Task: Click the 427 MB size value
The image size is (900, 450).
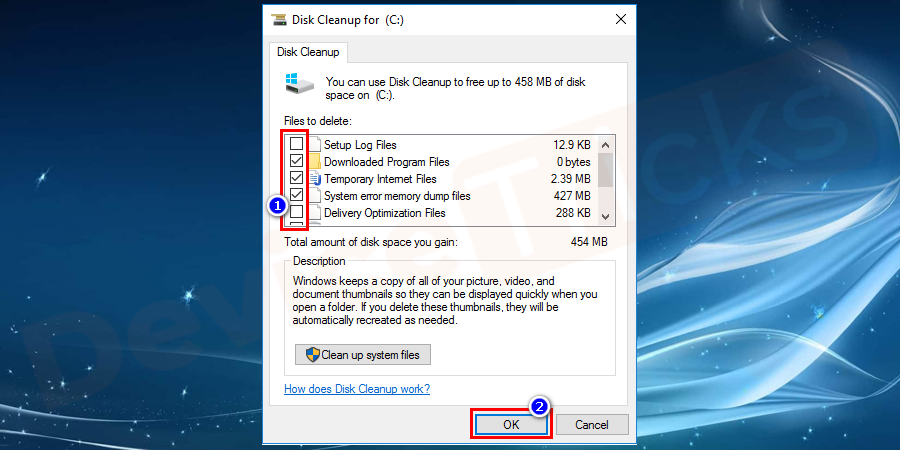Action: (x=572, y=196)
